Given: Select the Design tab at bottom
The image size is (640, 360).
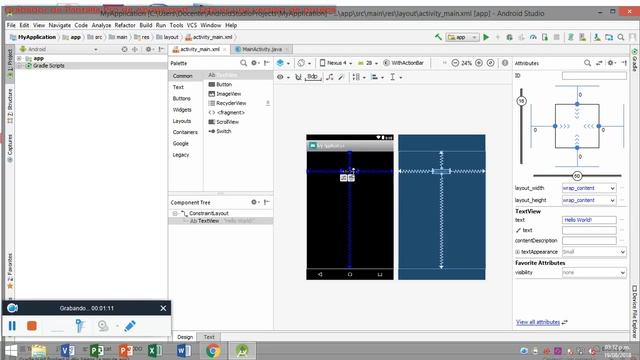Looking at the screenshot, I should (185, 337).
